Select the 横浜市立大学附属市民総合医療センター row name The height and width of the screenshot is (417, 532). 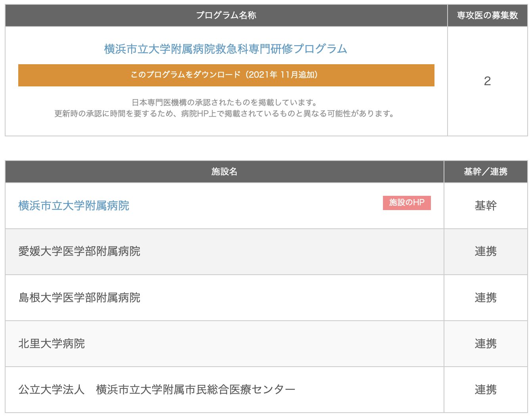click(157, 390)
